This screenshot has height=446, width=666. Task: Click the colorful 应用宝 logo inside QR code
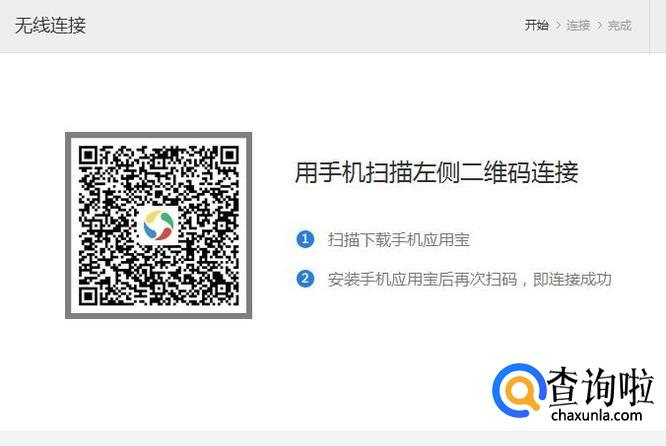[158, 225]
